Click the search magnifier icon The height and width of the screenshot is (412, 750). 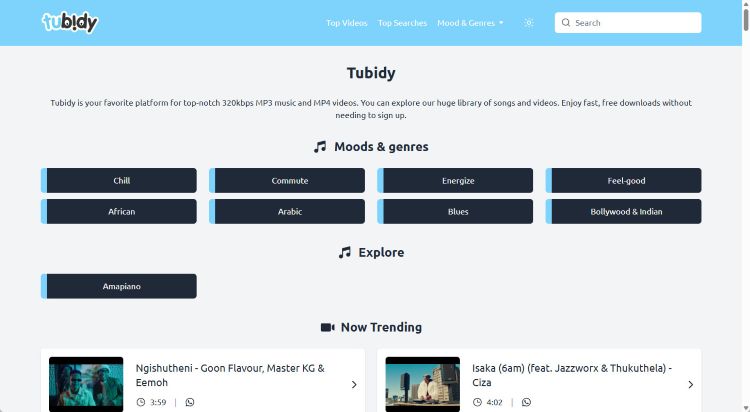coord(566,22)
